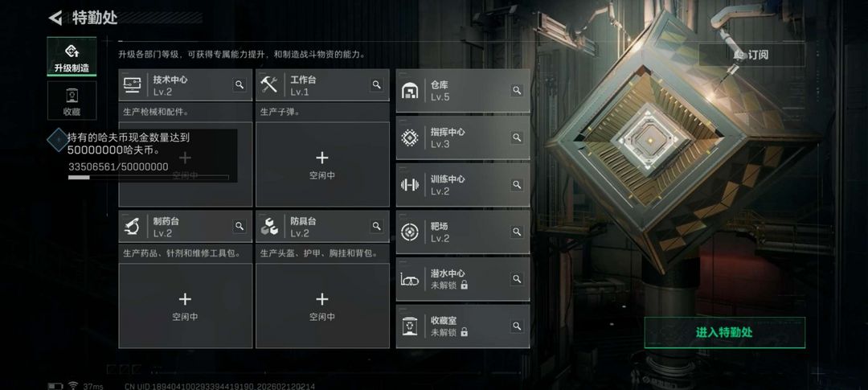Click the 进入特勤处 button
Screen dimensions: 868x390
725,332
